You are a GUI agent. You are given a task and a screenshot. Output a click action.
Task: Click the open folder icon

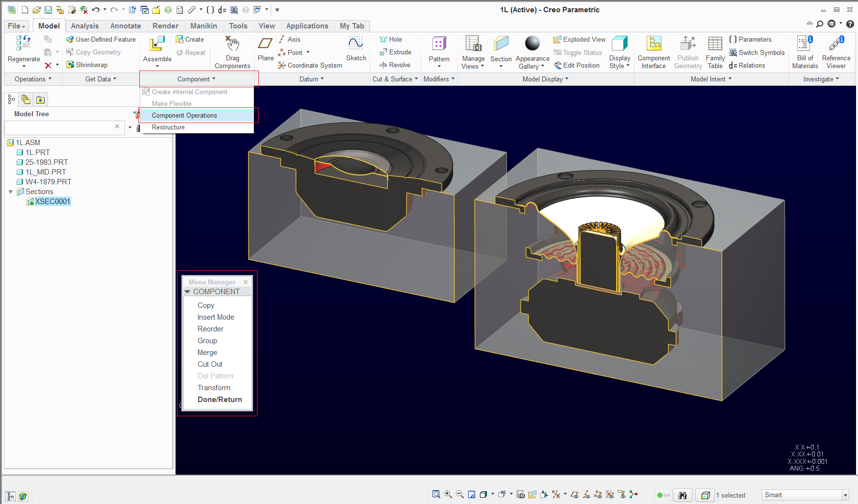tap(36, 10)
